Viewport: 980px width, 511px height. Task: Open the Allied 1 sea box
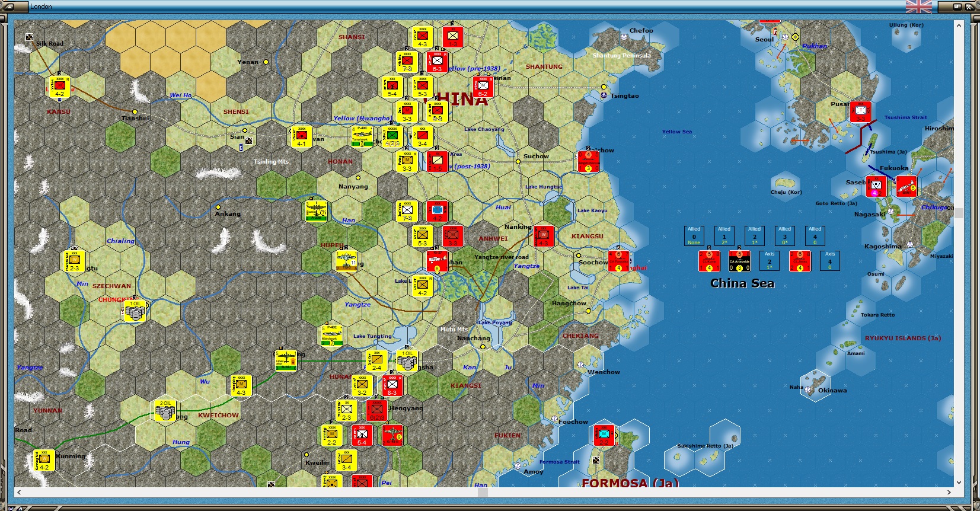point(724,235)
